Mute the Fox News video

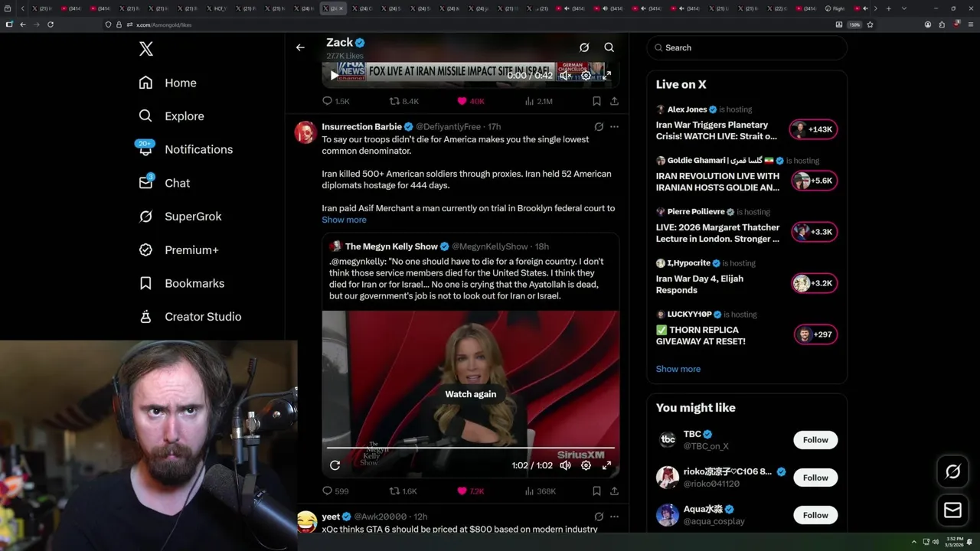[565, 75]
